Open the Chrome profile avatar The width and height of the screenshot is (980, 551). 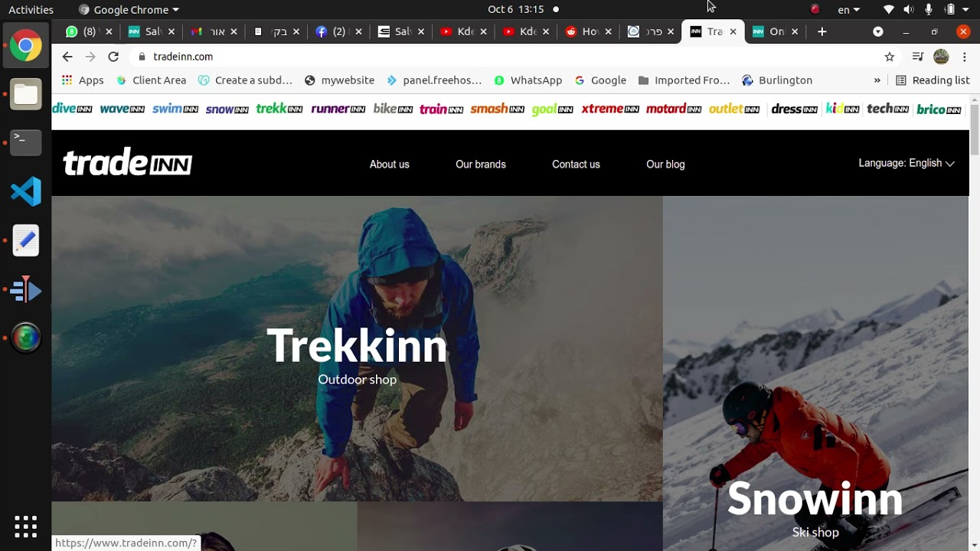[941, 57]
